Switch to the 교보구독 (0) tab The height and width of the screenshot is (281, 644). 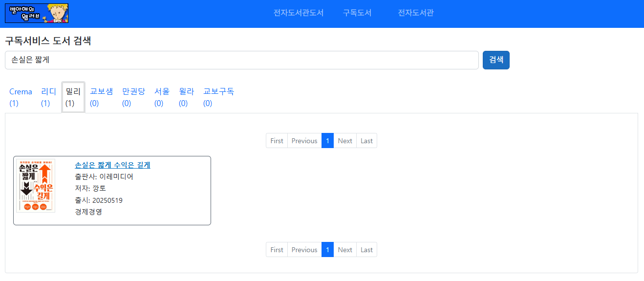click(x=218, y=97)
